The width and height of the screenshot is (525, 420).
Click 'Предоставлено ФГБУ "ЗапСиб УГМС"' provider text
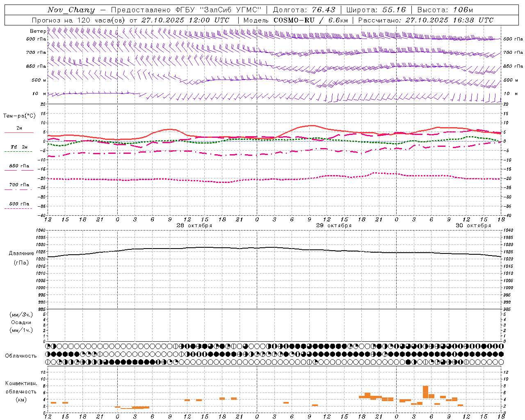coord(186,10)
